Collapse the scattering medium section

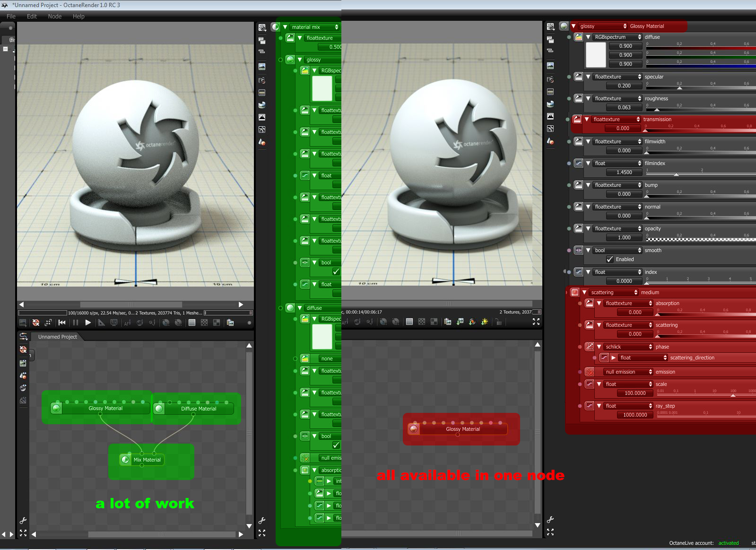[x=584, y=292]
